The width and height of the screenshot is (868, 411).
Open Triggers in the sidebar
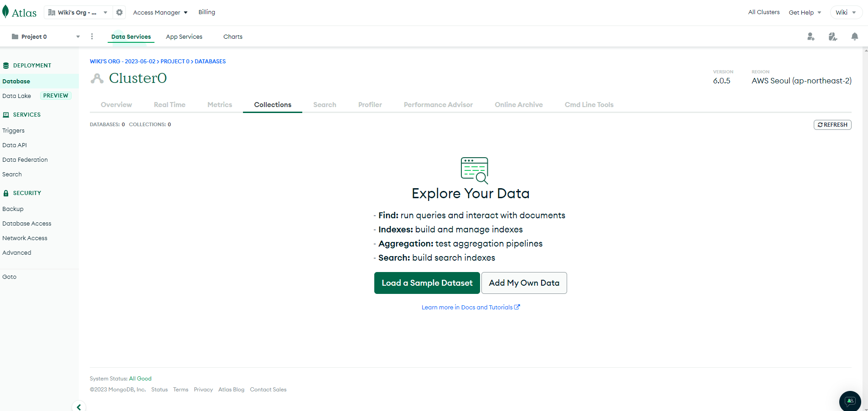14,131
